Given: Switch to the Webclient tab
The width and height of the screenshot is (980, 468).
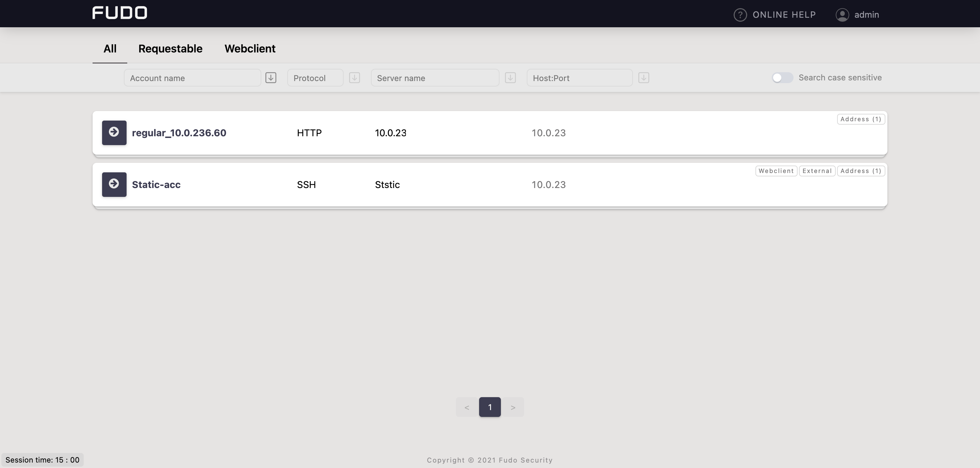Looking at the screenshot, I should [250, 49].
